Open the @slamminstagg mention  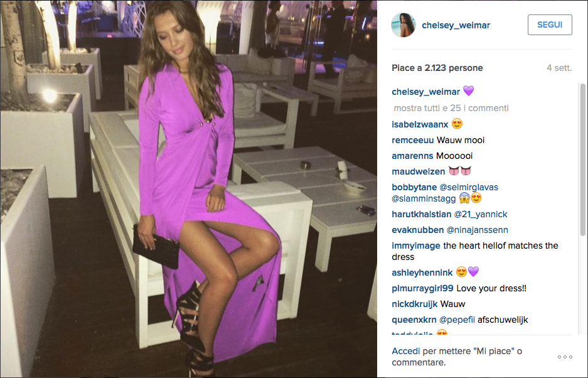424,198
